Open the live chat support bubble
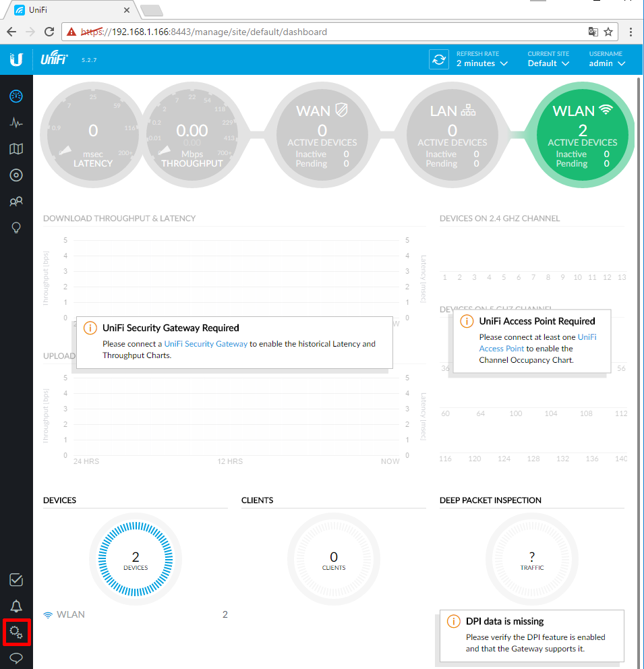Screen dimensions: 644x669 click(16, 658)
